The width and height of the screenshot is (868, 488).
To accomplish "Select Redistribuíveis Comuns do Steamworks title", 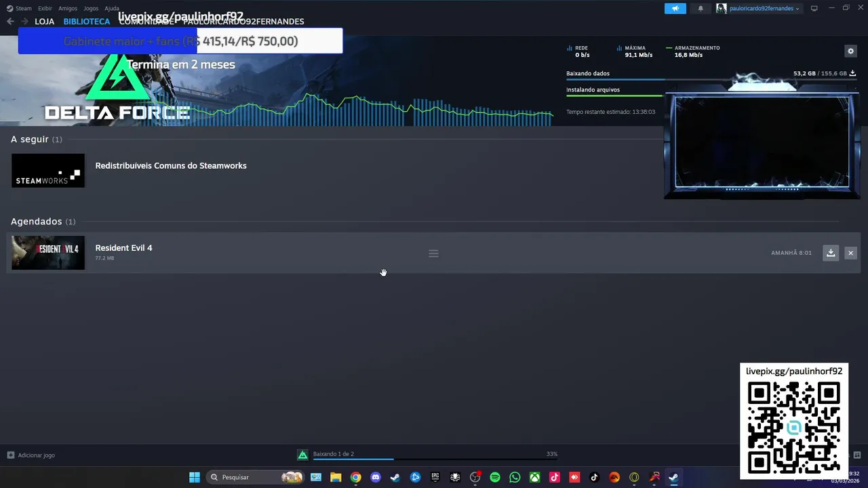I will click(171, 165).
